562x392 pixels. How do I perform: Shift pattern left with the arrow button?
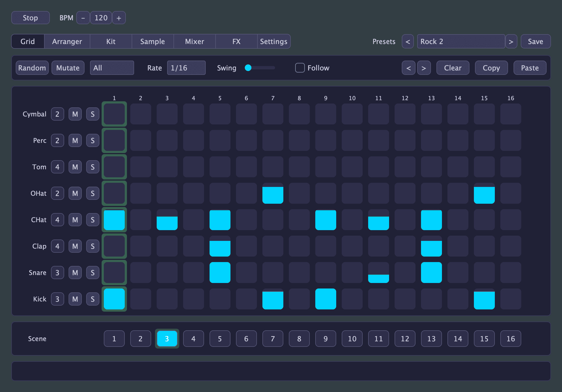point(409,68)
